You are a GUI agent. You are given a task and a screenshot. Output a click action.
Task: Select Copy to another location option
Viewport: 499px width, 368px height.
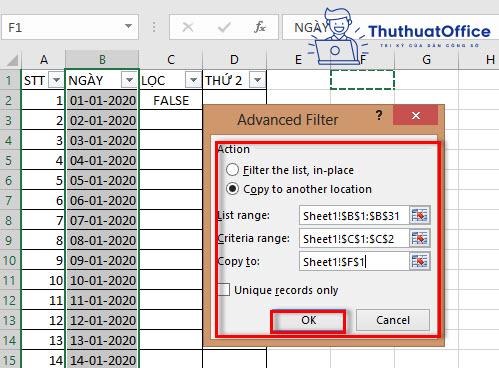pyautogui.click(x=232, y=189)
